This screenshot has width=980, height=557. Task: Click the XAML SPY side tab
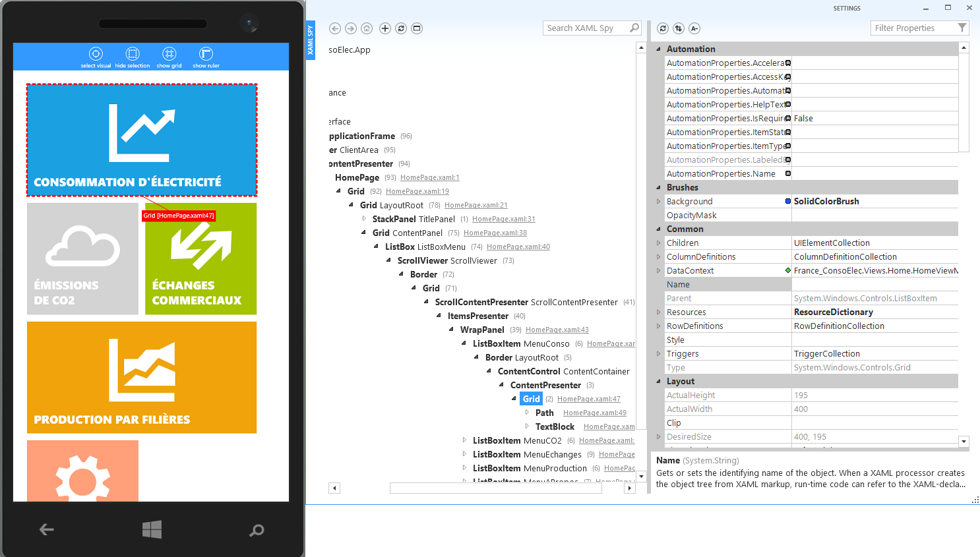coord(311,40)
